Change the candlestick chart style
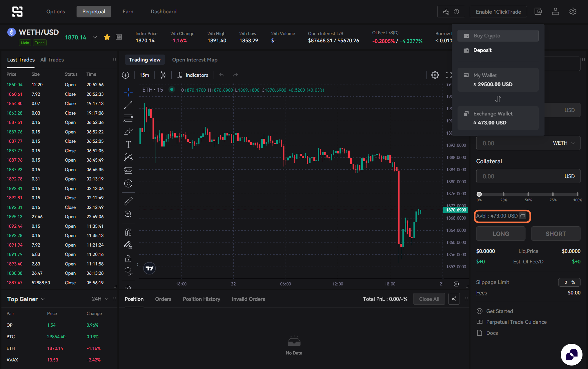 [163, 75]
